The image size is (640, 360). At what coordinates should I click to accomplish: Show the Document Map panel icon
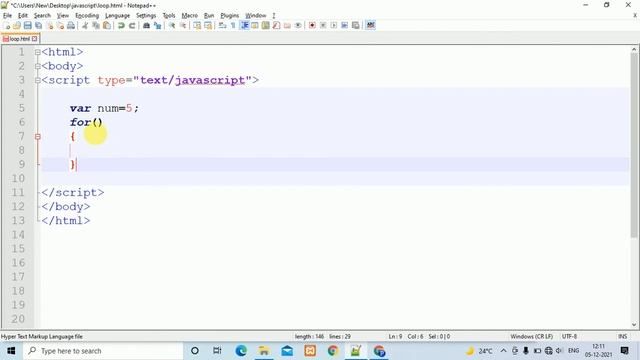pos(265,25)
